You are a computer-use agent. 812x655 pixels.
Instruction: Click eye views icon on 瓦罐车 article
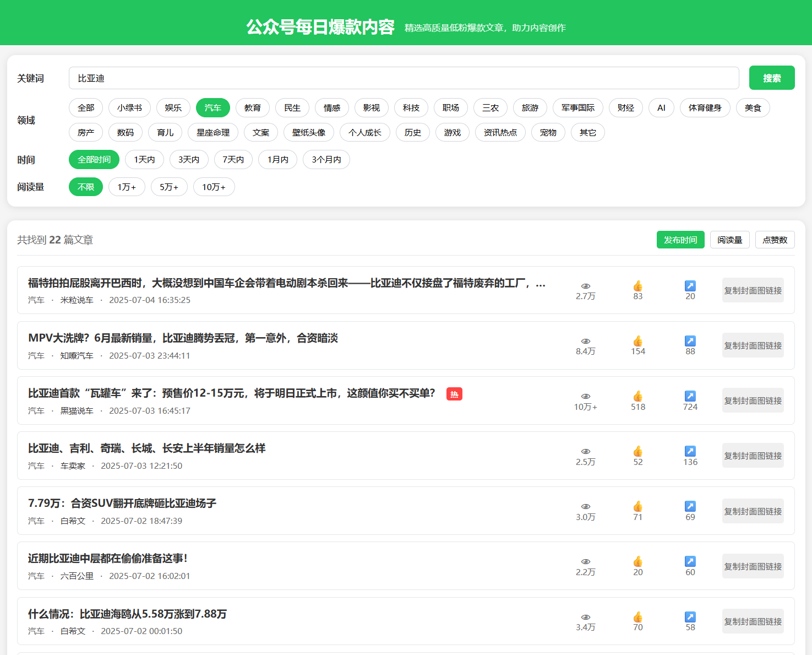click(x=586, y=396)
